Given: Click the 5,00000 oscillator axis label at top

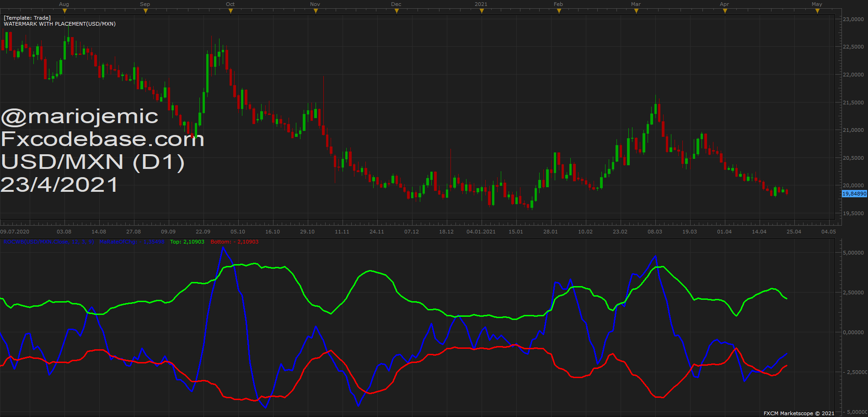Looking at the screenshot, I should (853, 253).
